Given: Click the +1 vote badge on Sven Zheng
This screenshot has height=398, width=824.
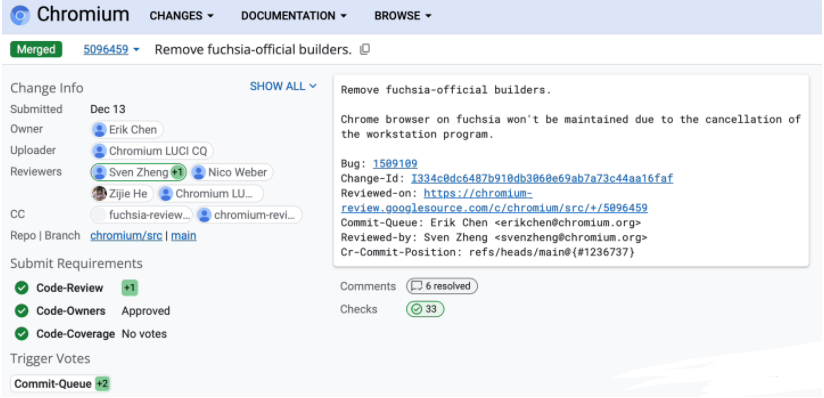Looking at the screenshot, I should pos(177,172).
